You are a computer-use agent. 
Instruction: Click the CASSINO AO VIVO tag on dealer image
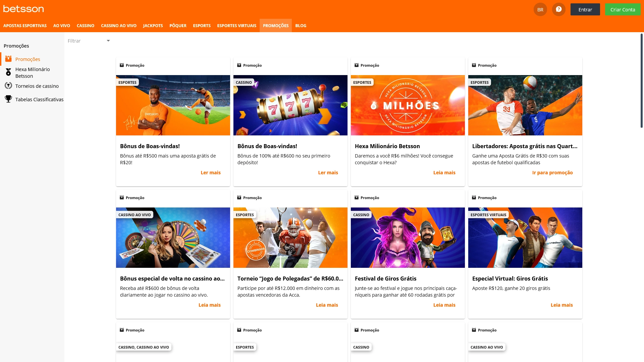pyautogui.click(x=135, y=215)
